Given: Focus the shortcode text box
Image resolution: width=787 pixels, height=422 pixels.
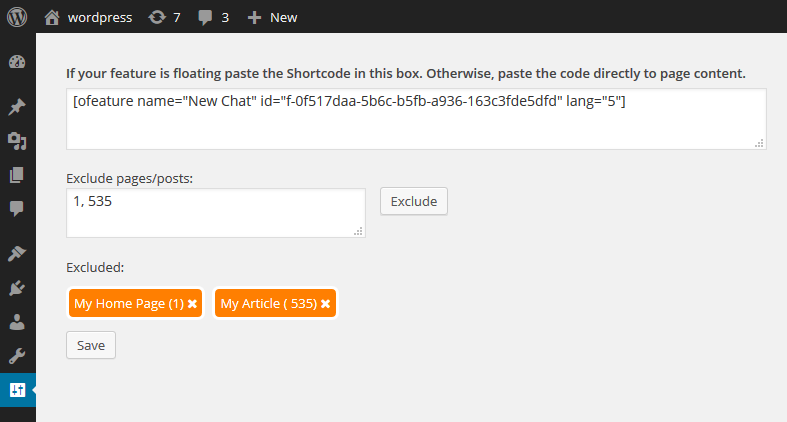Looking at the screenshot, I should point(416,119).
